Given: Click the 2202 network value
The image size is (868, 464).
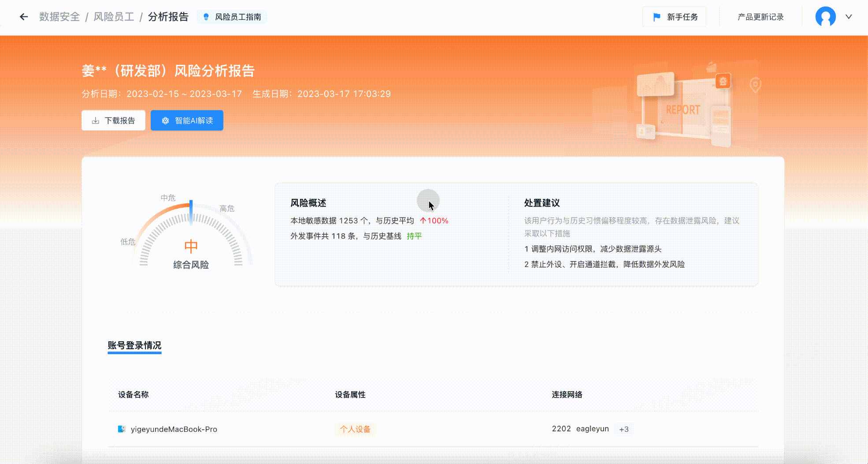Looking at the screenshot, I should coord(561,429).
